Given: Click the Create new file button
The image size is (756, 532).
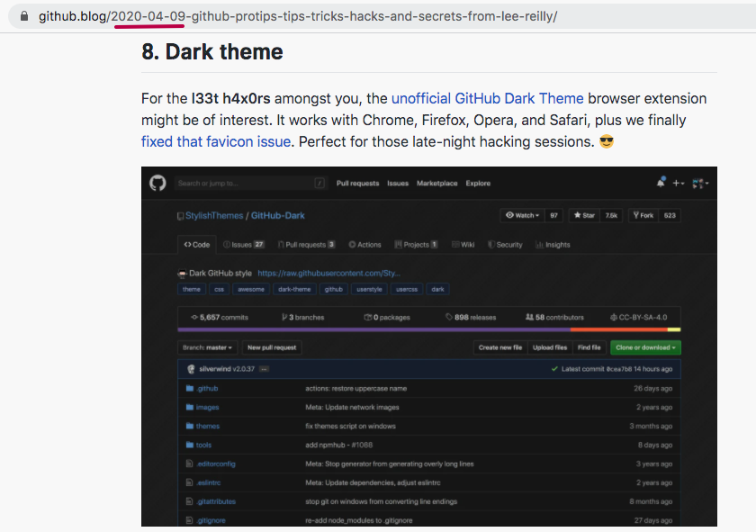Looking at the screenshot, I should pyautogui.click(x=500, y=347).
